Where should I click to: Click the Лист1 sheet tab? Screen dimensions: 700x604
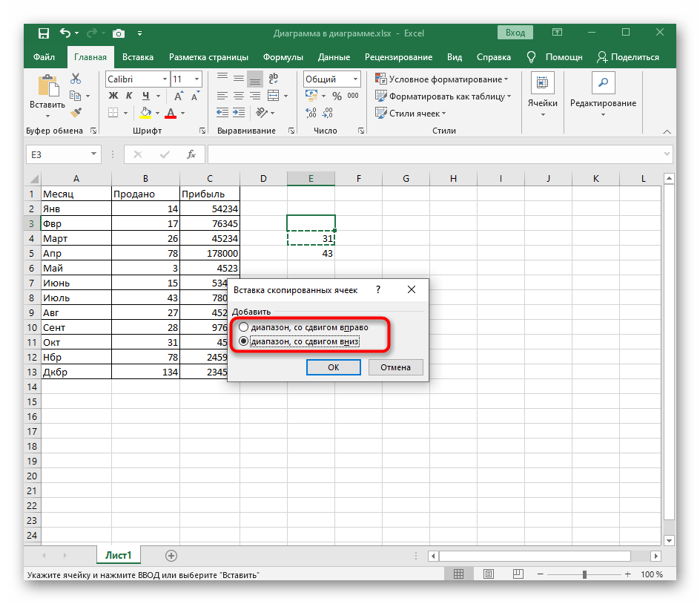click(x=118, y=555)
